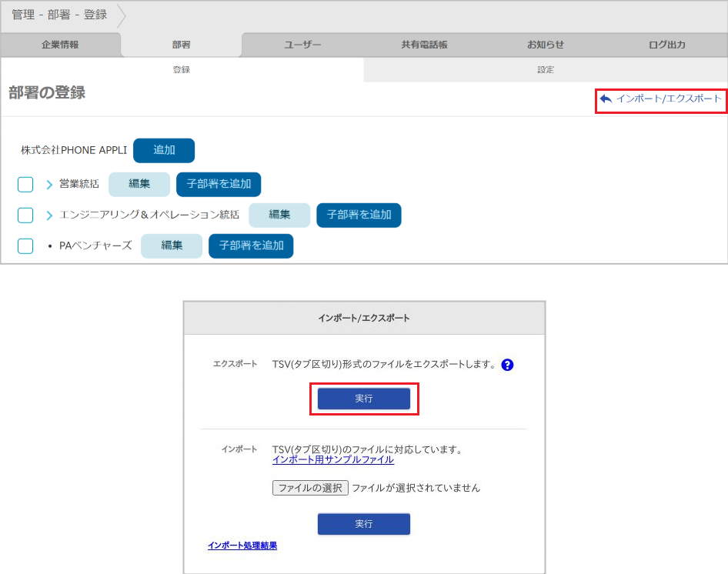Click 子部署を追加 for PAベンチャーズ

click(x=251, y=245)
